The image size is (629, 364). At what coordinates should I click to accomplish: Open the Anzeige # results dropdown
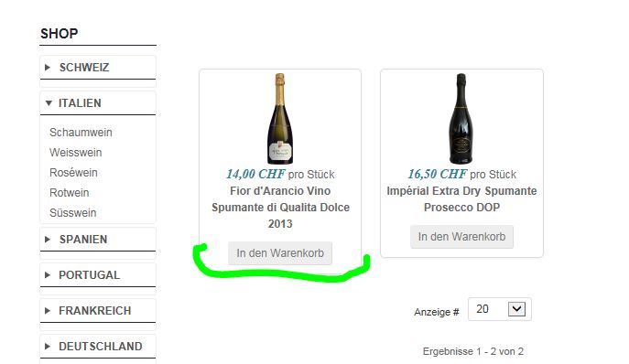pos(499,309)
